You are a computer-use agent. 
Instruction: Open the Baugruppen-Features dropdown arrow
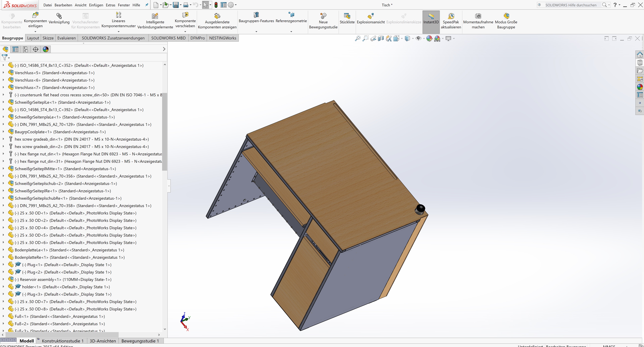coord(256,32)
